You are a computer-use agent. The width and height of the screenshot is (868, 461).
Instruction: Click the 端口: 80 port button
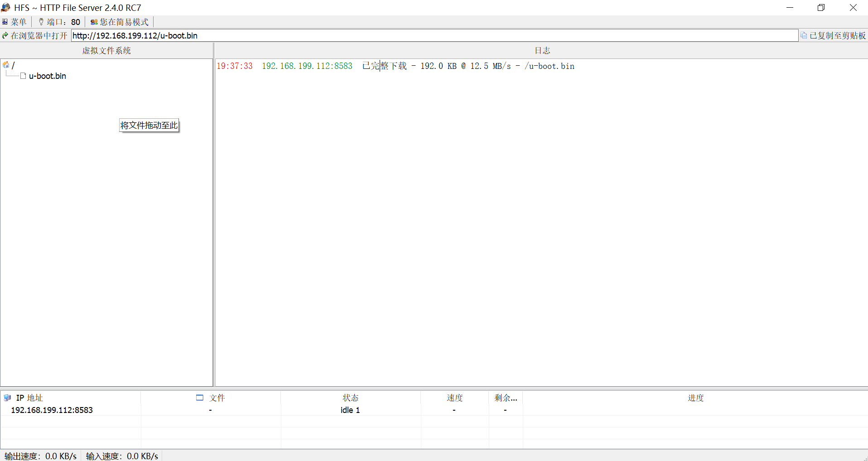pos(59,22)
